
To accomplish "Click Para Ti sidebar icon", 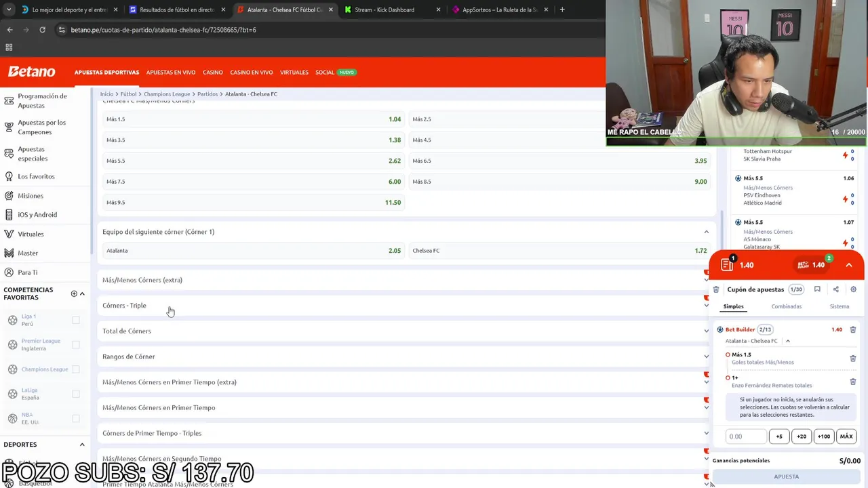I will click(x=9, y=272).
